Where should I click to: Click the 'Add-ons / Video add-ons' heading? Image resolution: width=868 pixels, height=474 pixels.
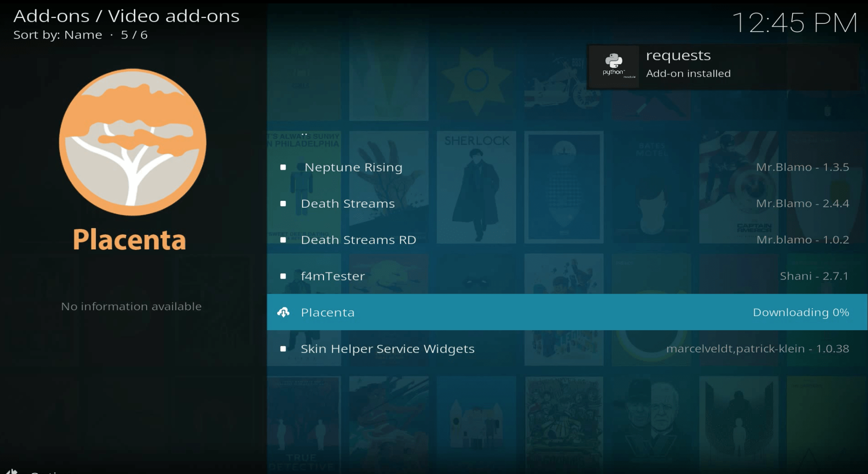(127, 16)
